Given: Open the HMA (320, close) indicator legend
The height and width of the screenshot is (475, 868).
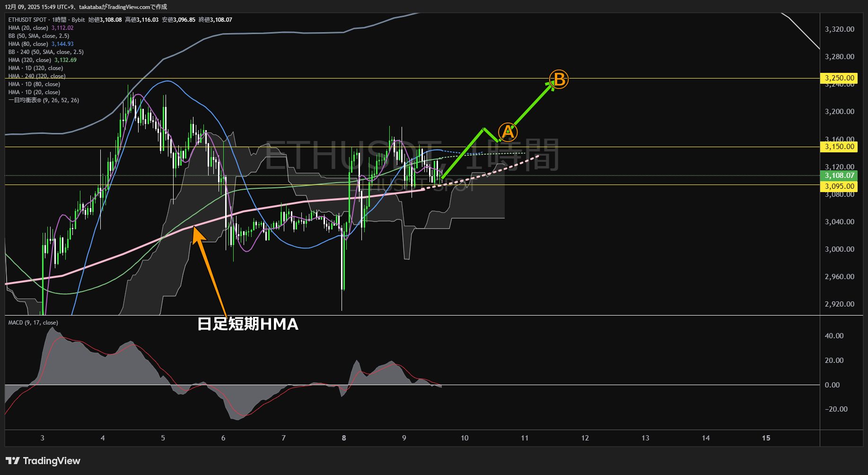Looking at the screenshot, I should (x=30, y=60).
